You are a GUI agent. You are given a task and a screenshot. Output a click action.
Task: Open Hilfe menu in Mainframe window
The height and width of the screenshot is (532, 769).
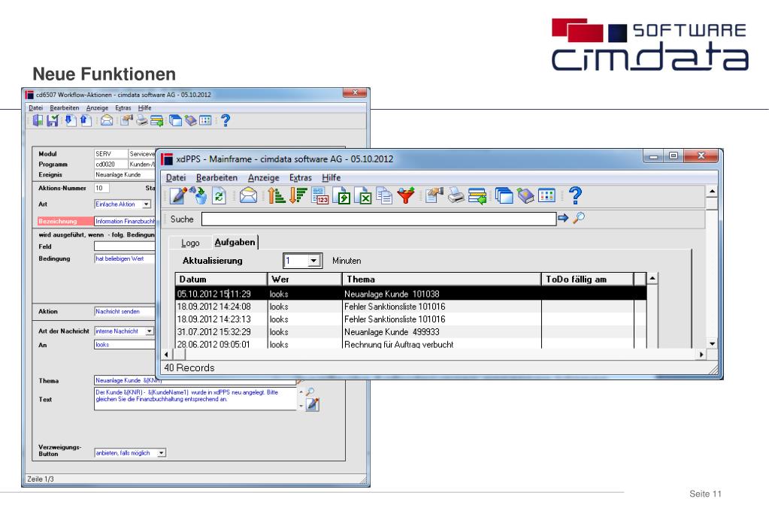331,177
